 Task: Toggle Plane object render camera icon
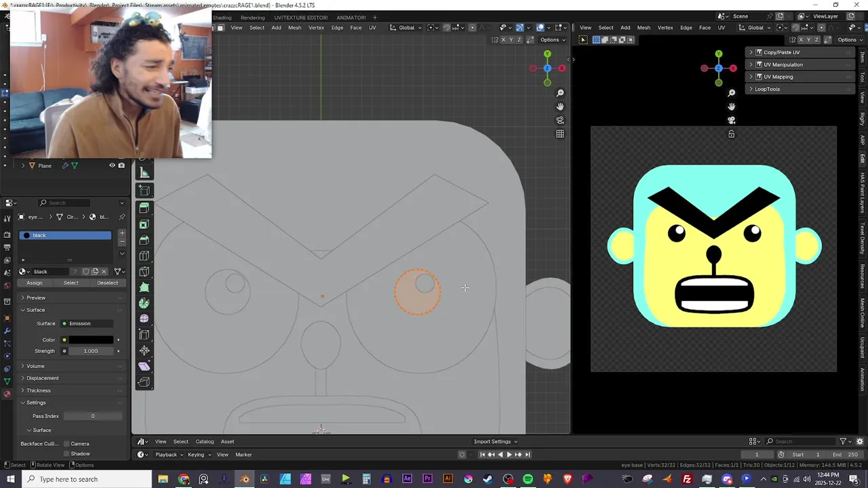121,165
